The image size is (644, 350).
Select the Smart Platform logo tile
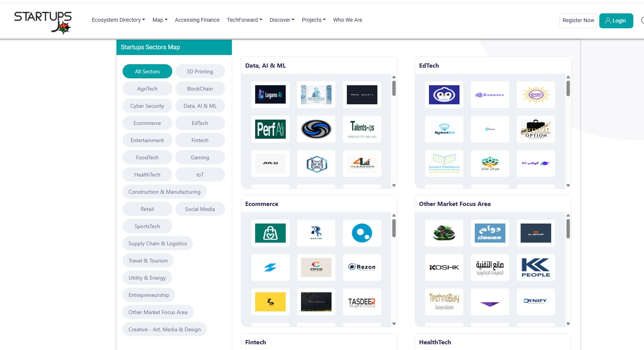(x=444, y=164)
